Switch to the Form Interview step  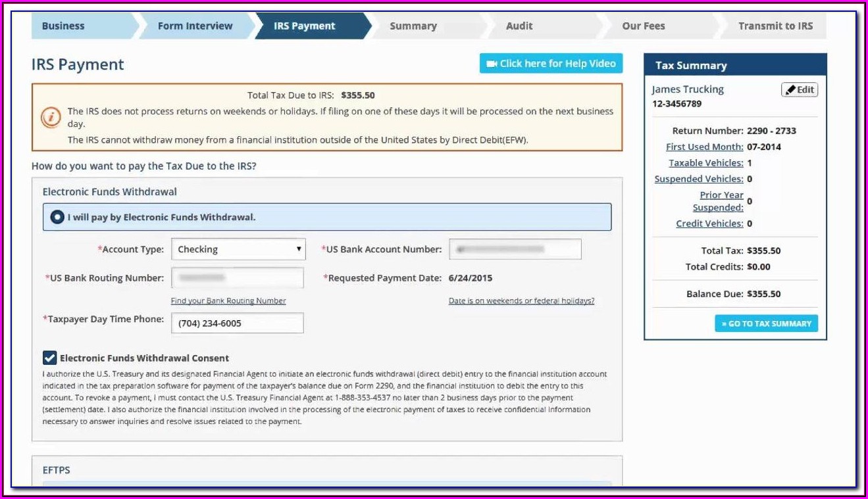(195, 26)
